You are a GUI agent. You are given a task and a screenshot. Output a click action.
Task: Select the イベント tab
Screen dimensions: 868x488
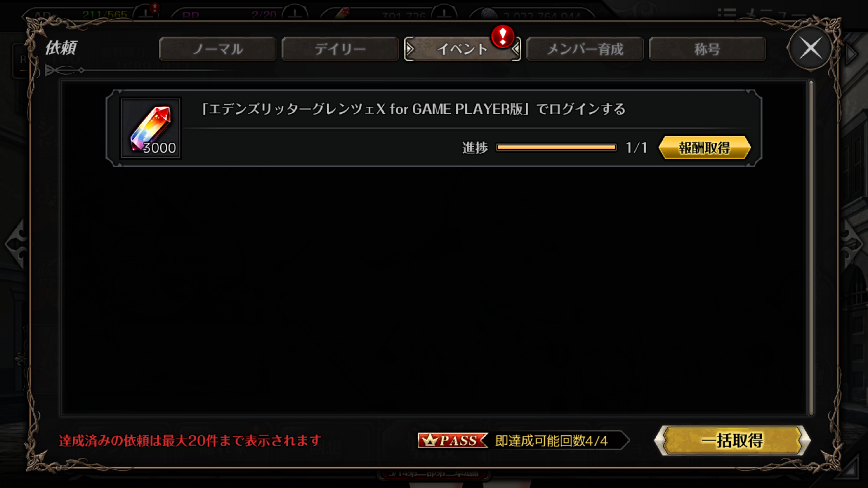point(462,49)
